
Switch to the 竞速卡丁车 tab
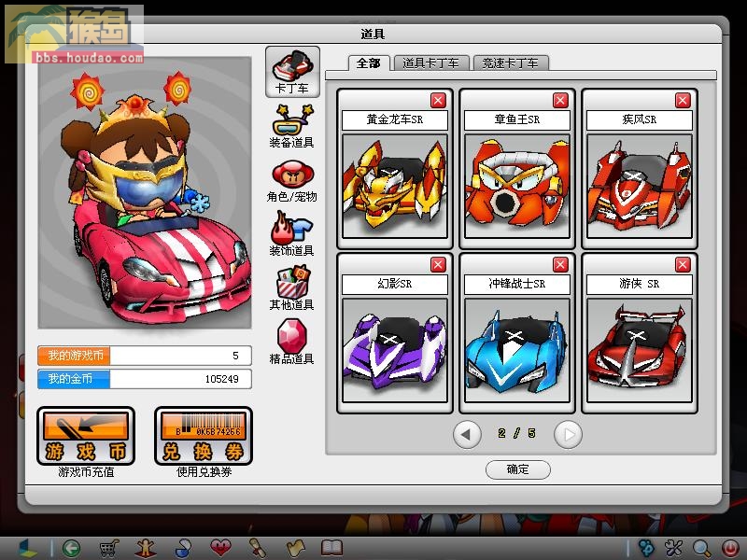pos(510,63)
